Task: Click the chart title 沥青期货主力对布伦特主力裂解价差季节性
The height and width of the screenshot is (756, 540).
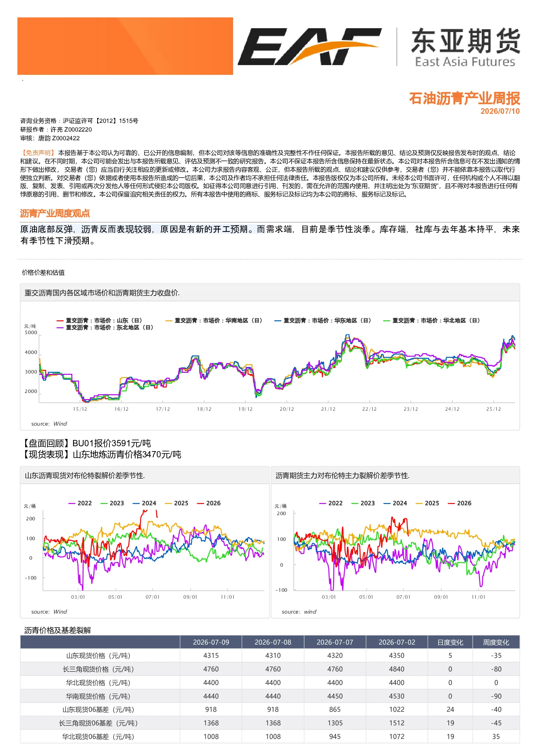Action: [342, 475]
